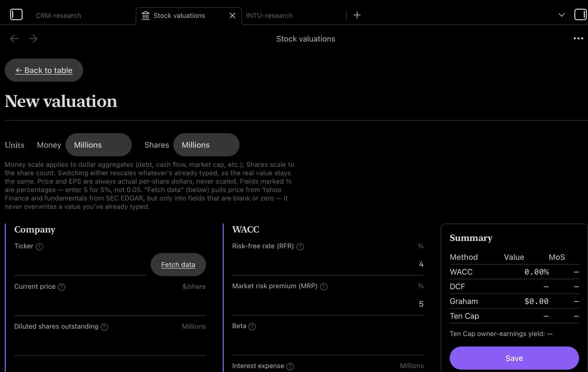Viewport: 588px width, 372px height.
Task: Focus the Beta input field
Action: tap(328, 344)
